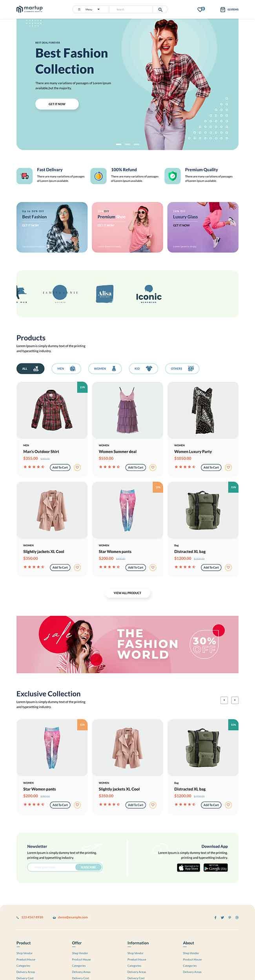Click Twitter icon in footer
Viewport: 255px width, 980px height.
click(x=222, y=918)
